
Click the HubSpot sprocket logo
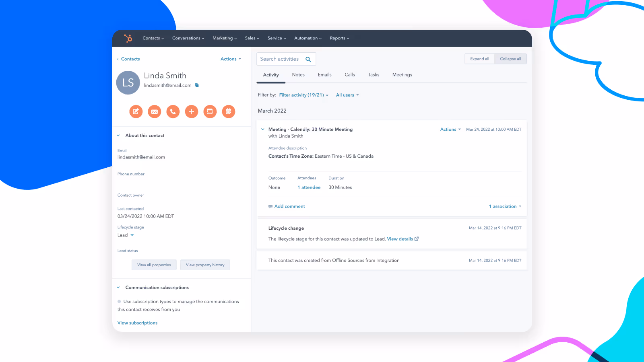128,38
